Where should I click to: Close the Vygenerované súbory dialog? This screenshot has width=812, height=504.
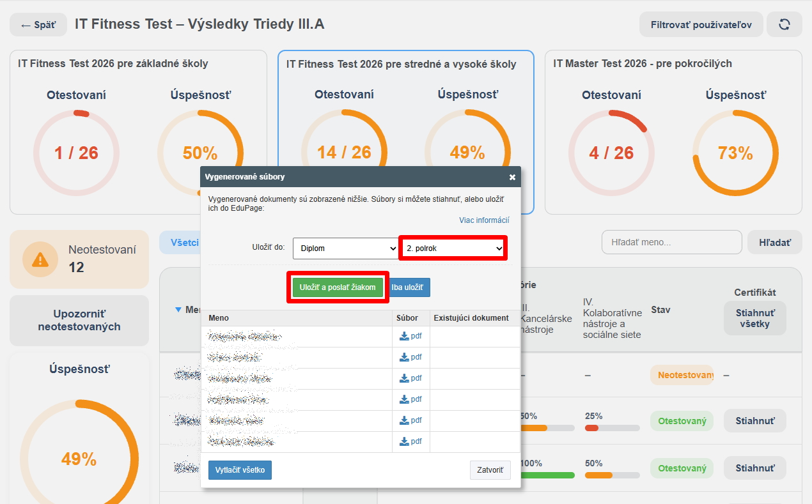(x=512, y=177)
